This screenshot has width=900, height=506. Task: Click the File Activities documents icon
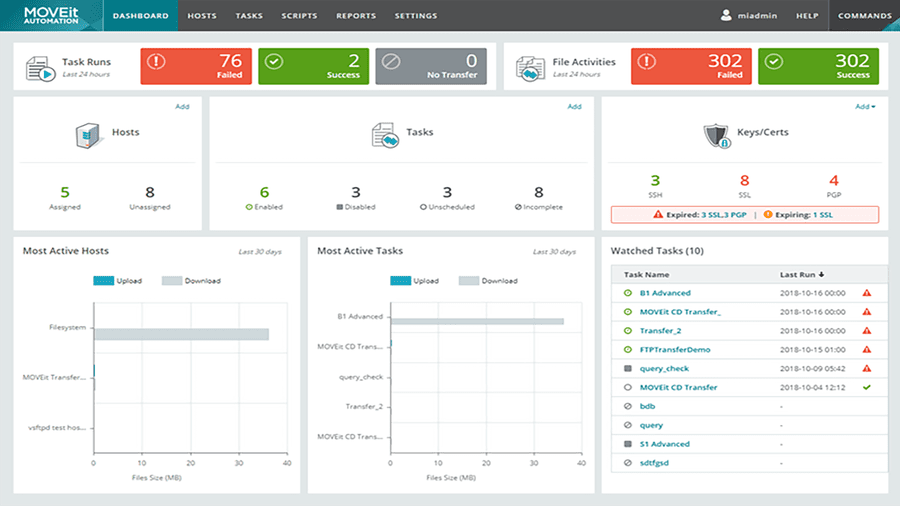tap(530, 68)
